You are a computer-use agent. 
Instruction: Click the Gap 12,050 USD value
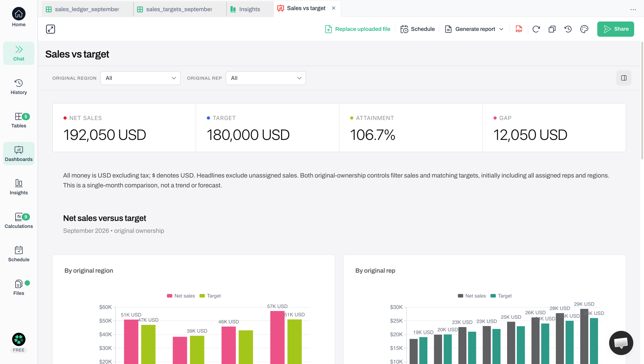click(x=530, y=135)
